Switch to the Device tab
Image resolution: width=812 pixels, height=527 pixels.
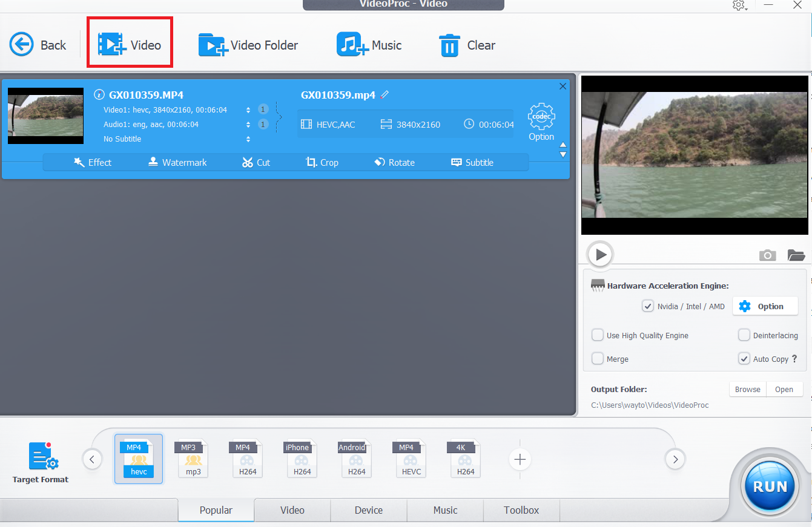[x=369, y=510]
